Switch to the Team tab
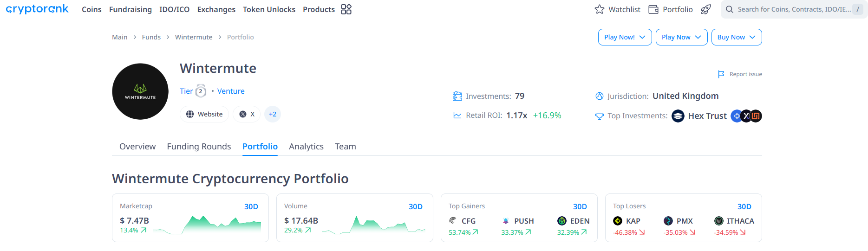This screenshot has height=251, width=868. (346, 147)
